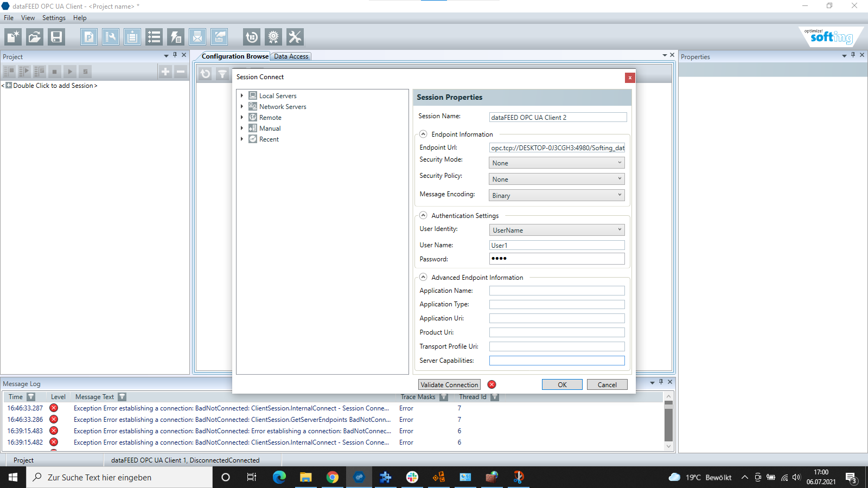Click the Validate Connection button
This screenshot has width=868, height=488.
[449, 384]
